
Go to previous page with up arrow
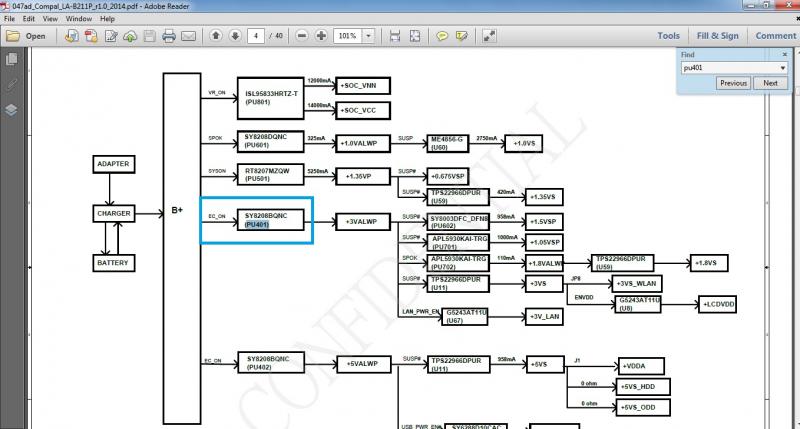[x=216, y=36]
